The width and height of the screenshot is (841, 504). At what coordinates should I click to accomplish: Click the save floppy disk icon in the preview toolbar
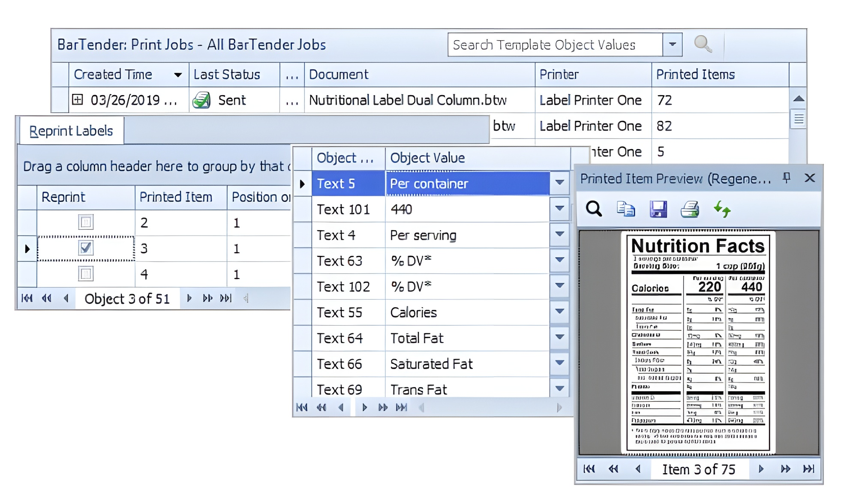click(658, 209)
